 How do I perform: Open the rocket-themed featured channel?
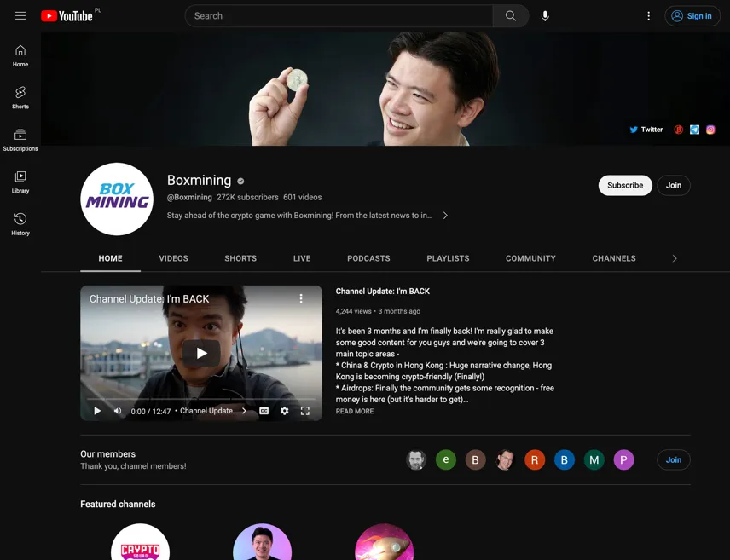pyautogui.click(x=384, y=542)
